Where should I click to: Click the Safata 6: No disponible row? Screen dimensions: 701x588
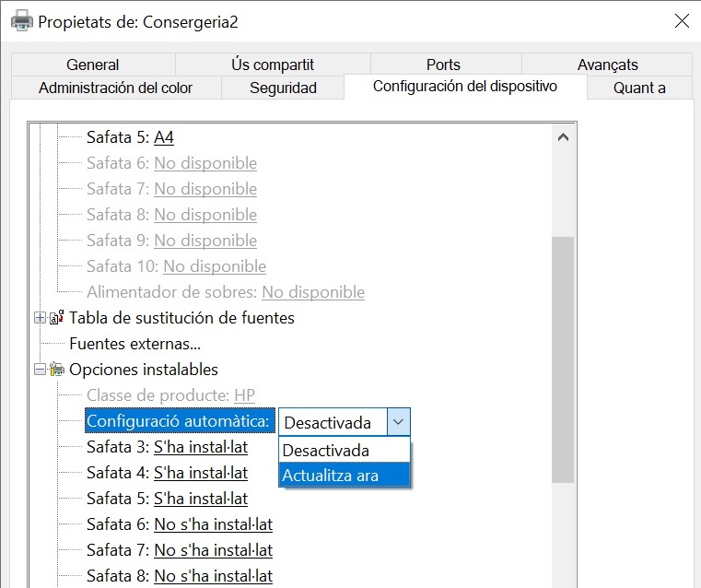(171, 163)
